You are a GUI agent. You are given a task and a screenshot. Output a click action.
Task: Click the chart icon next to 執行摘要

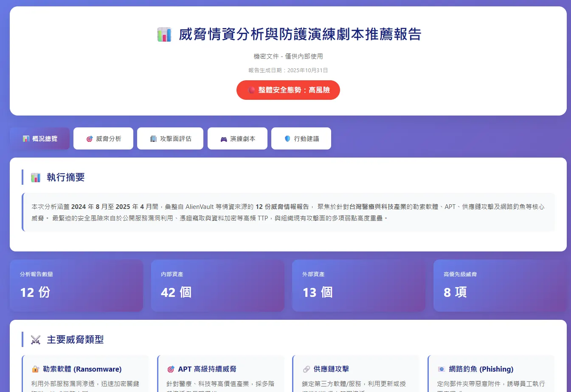(x=36, y=178)
